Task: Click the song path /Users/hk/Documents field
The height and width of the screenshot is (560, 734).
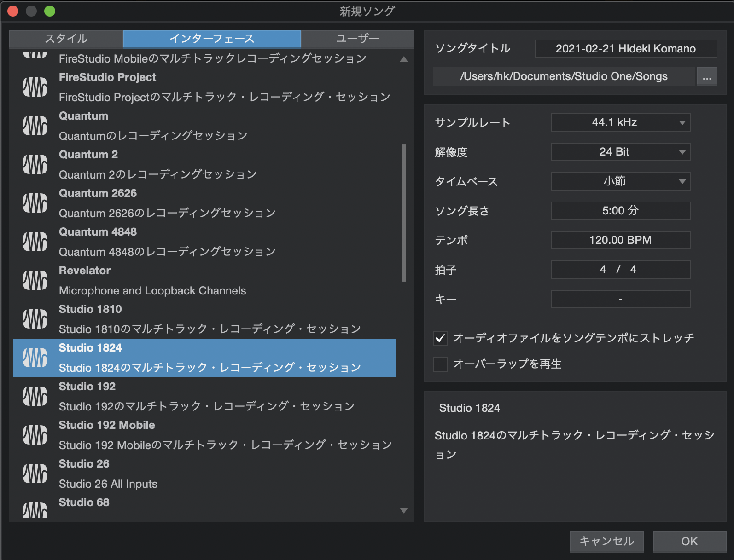Action: 564,77
